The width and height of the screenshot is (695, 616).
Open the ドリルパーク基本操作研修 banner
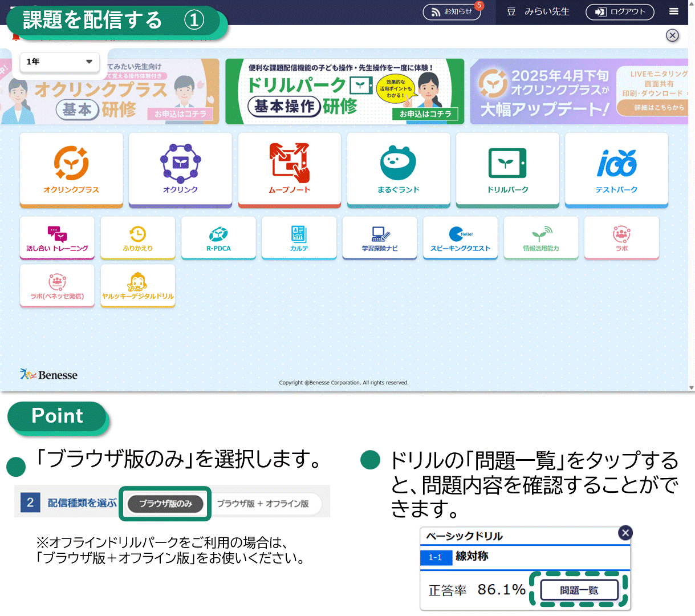tap(345, 91)
